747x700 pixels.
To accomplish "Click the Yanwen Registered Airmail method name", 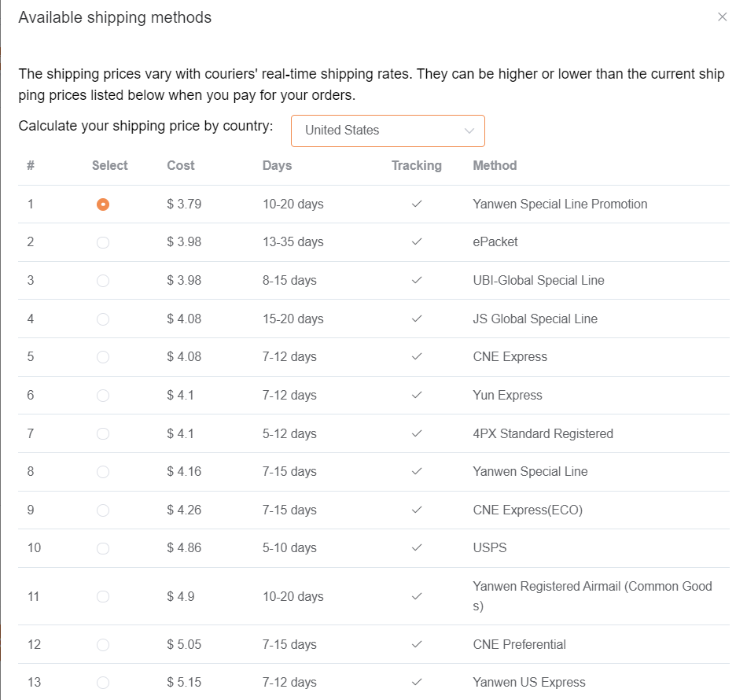I will pyautogui.click(x=592, y=596).
